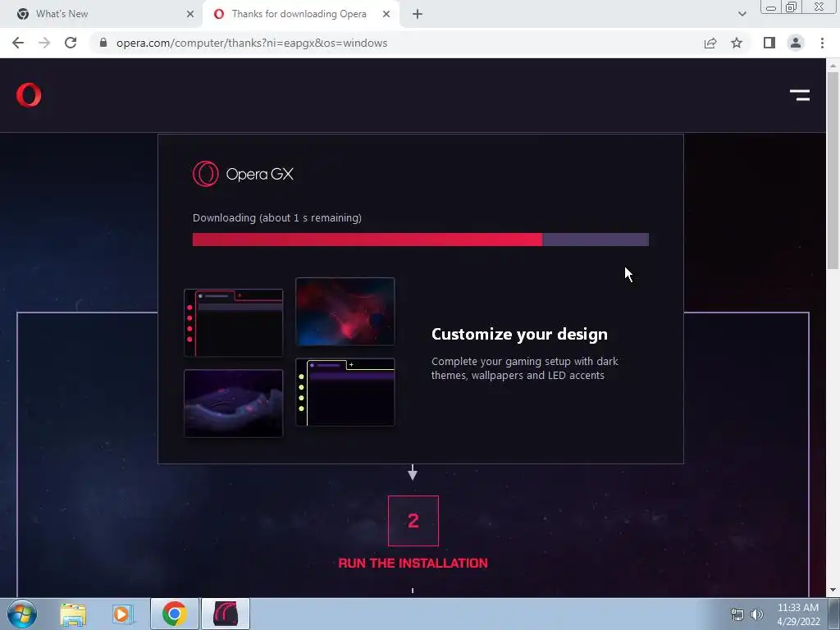Image resolution: width=840 pixels, height=630 pixels.
Task: Select the red nebula wallpaper thumbnail
Action: pos(345,312)
